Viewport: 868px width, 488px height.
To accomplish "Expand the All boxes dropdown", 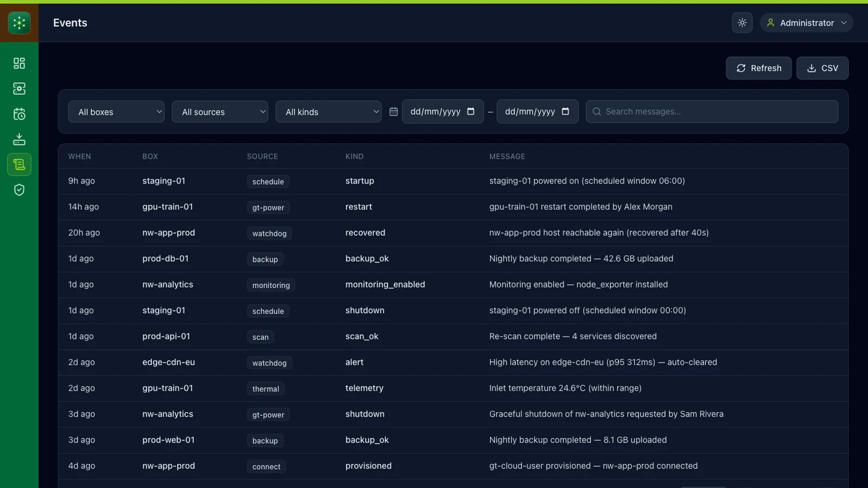I will point(116,112).
